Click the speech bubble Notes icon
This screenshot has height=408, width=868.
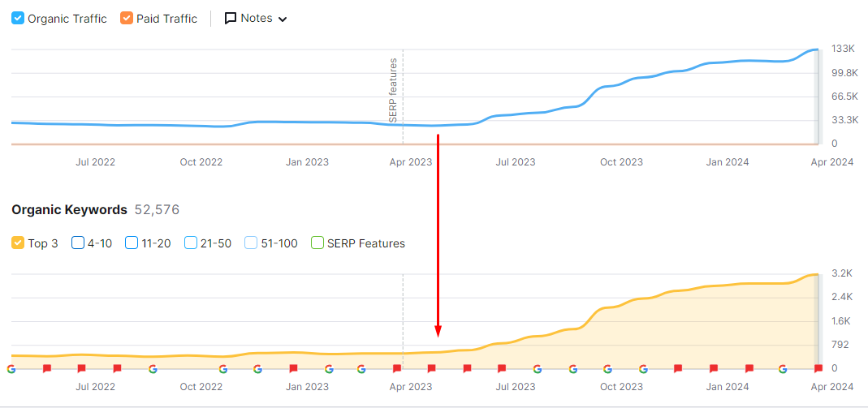[231, 19]
